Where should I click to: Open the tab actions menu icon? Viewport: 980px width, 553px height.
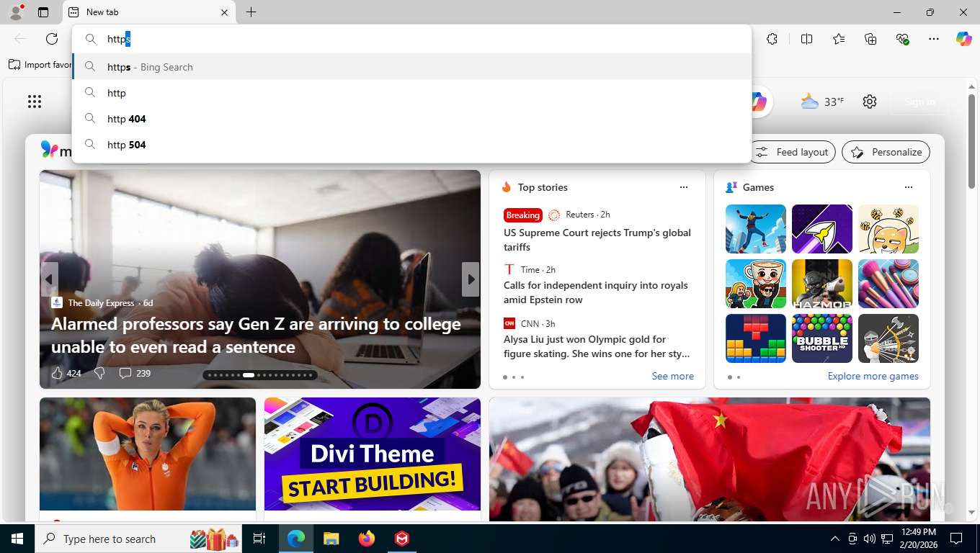click(x=43, y=12)
